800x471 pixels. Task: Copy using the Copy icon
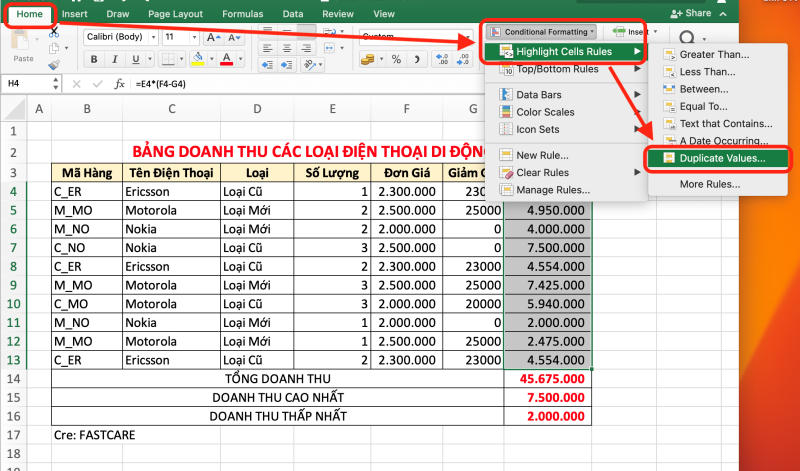54,49
